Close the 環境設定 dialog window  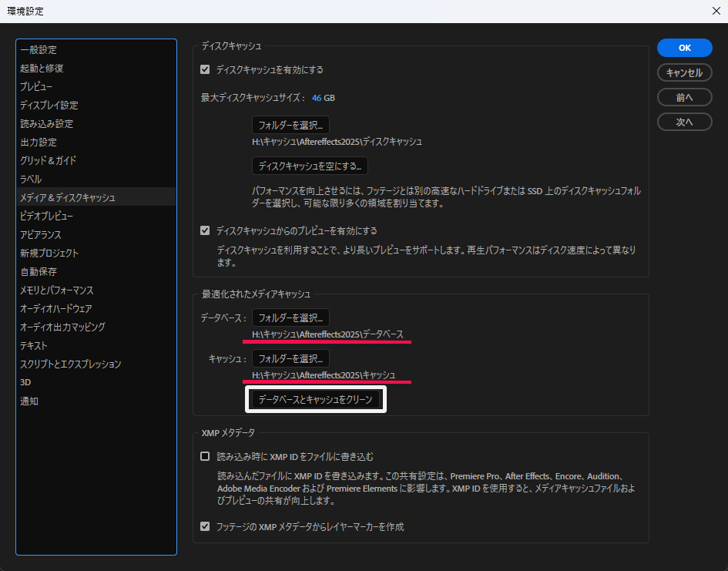(716, 11)
